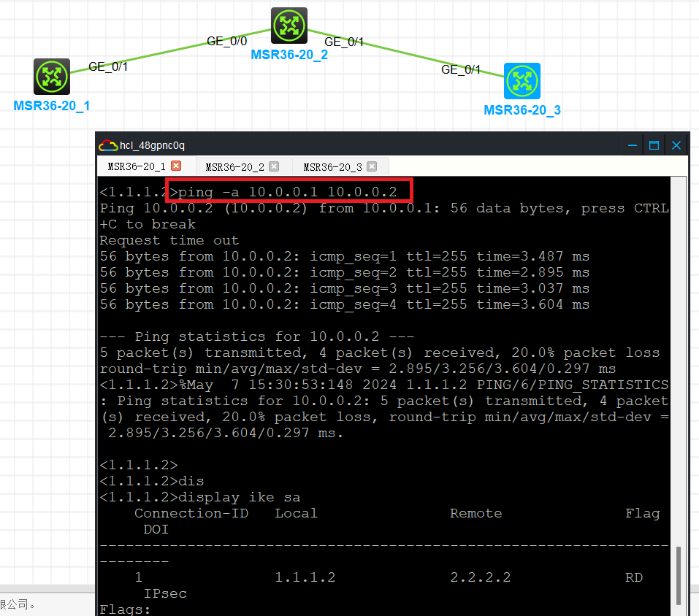Image resolution: width=699 pixels, height=616 pixels.
Task: Maximize the hcl_48gpnc0q window
Action: point(654,145)
